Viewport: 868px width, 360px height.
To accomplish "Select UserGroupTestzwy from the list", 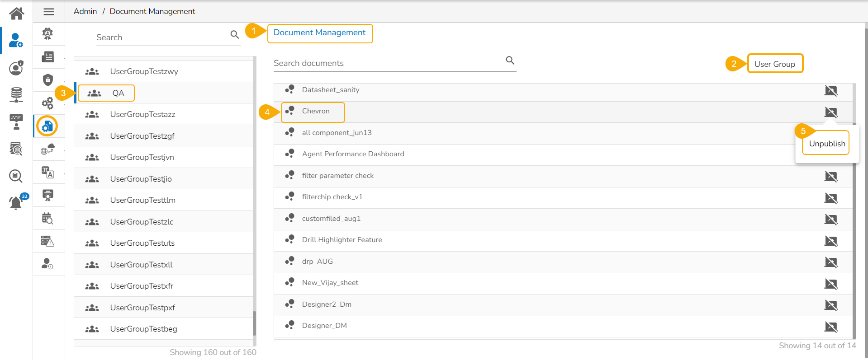I will point(144,71).
